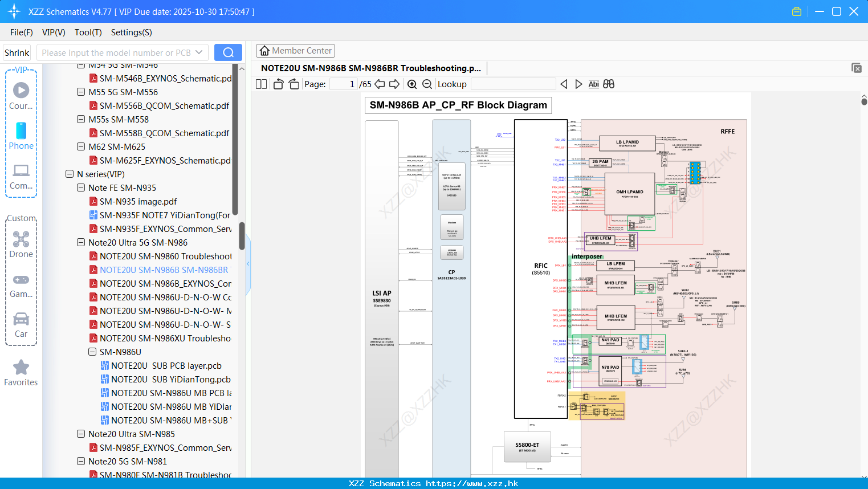Collapse the M55s SM-M558 node
The width and height of the screenshot is (868, 489).
(81, 119)
